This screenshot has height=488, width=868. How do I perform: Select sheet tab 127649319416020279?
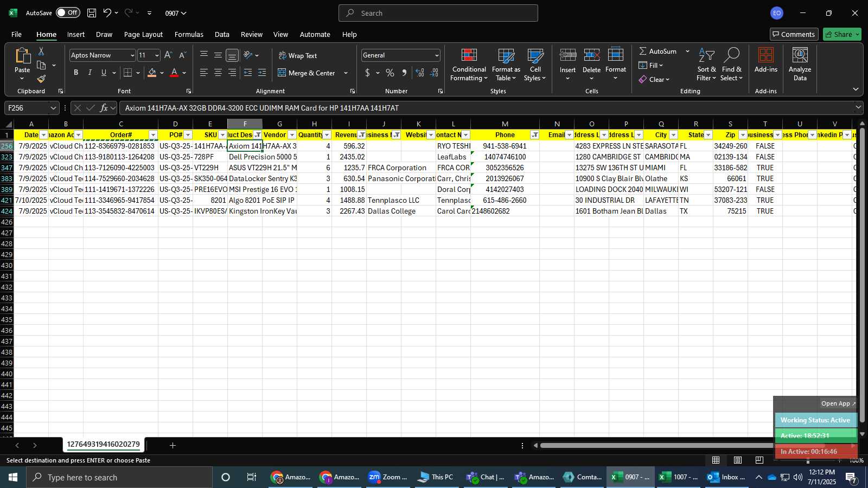pyautogui.click(x=103, y=445)
